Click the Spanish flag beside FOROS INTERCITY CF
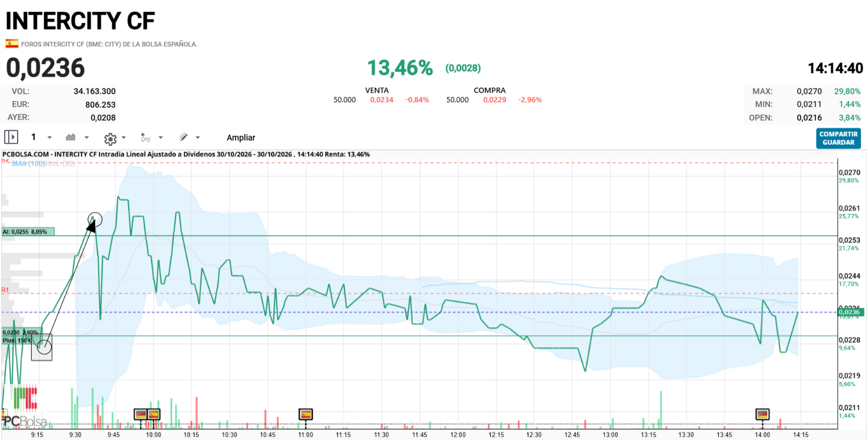The image size is (868, 440). click(12, 43)
